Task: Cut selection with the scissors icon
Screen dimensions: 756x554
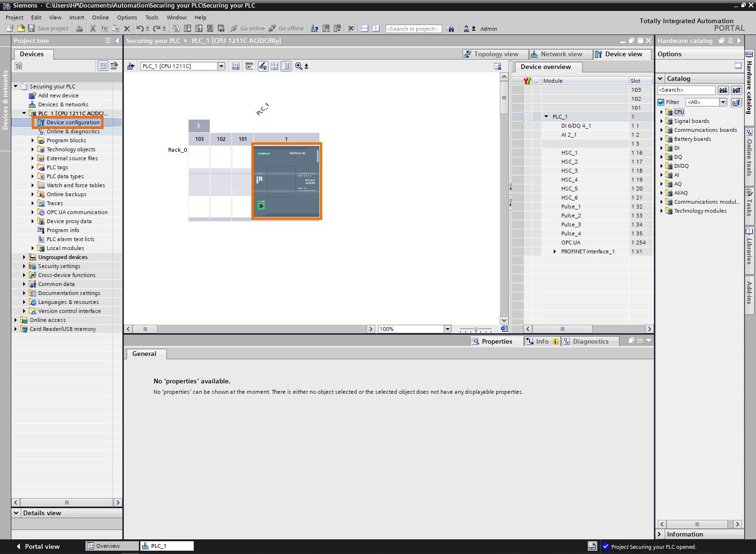Action: pos(93,28)
